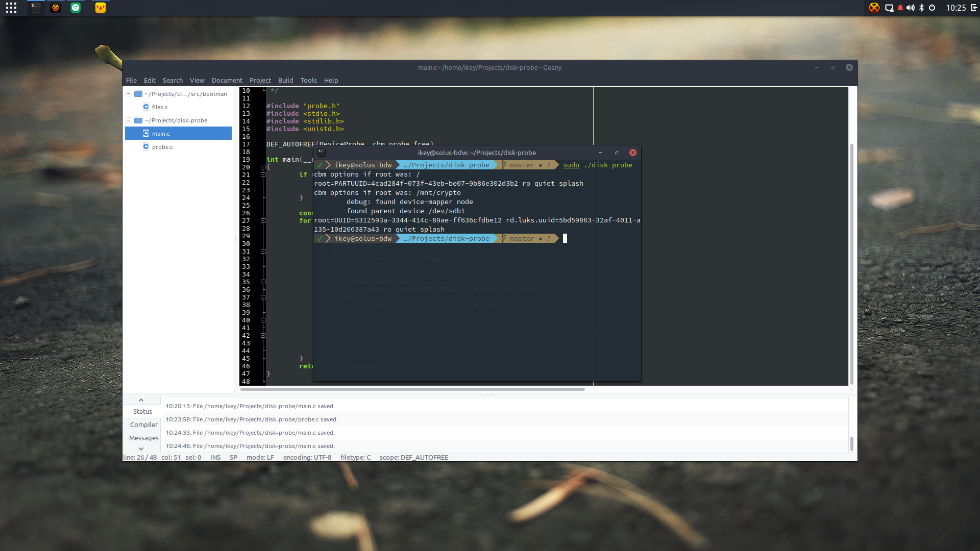Image resolution: width=980 pixels, height=551 pixels.
Task: Select main.c in the sidebar tree
Action: pos(178,133)
